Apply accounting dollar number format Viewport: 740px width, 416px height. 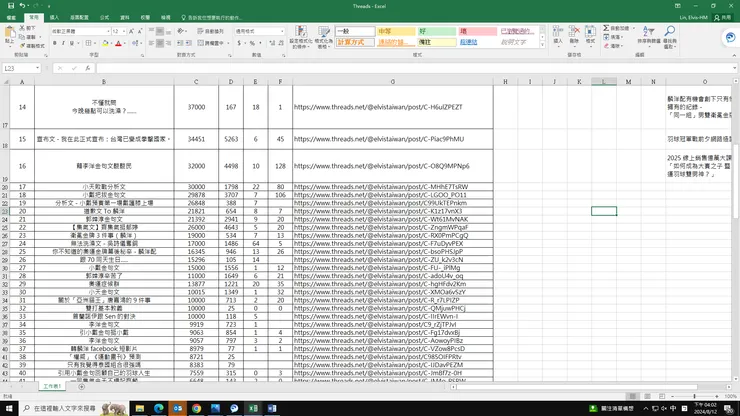[239, 43]
